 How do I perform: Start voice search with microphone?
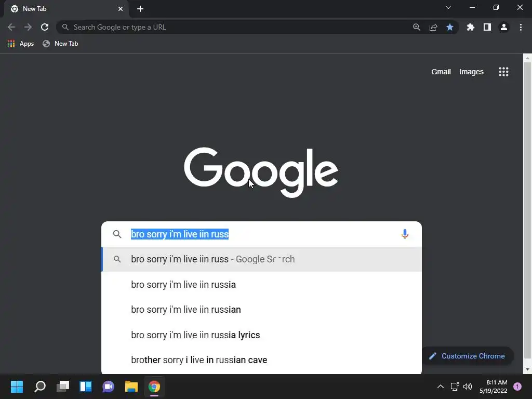[404, 234]
